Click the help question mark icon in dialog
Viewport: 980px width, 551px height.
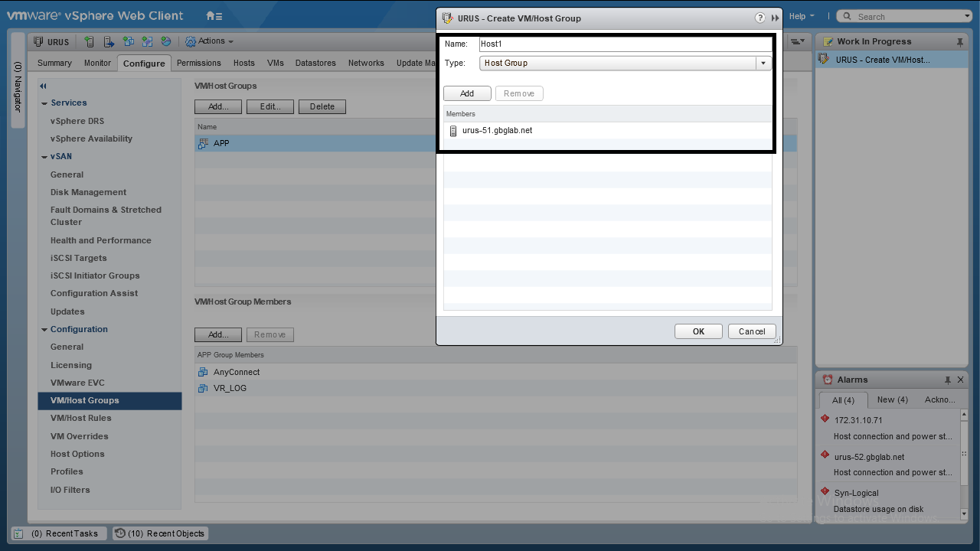click(759, 18)
